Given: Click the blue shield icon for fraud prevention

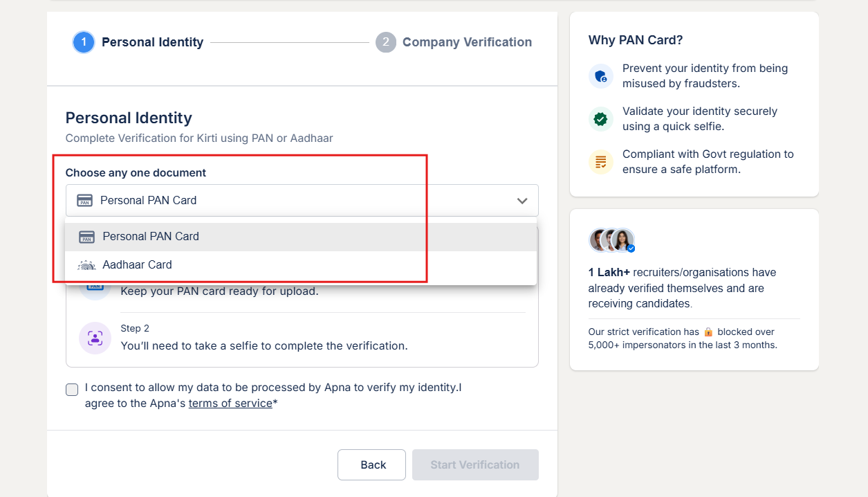Looking at the screenshot, I should [x=600, y=76].
